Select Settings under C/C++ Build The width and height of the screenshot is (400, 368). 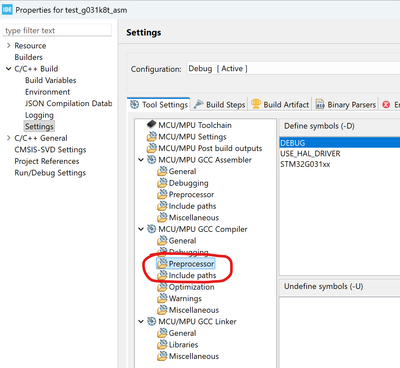[39, 126]
